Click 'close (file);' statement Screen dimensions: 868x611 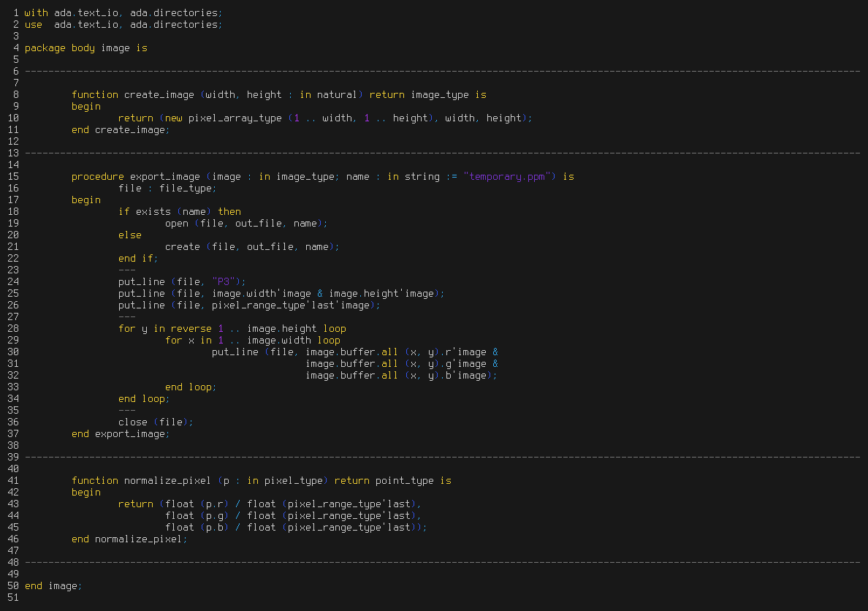(x=156, y=422)
